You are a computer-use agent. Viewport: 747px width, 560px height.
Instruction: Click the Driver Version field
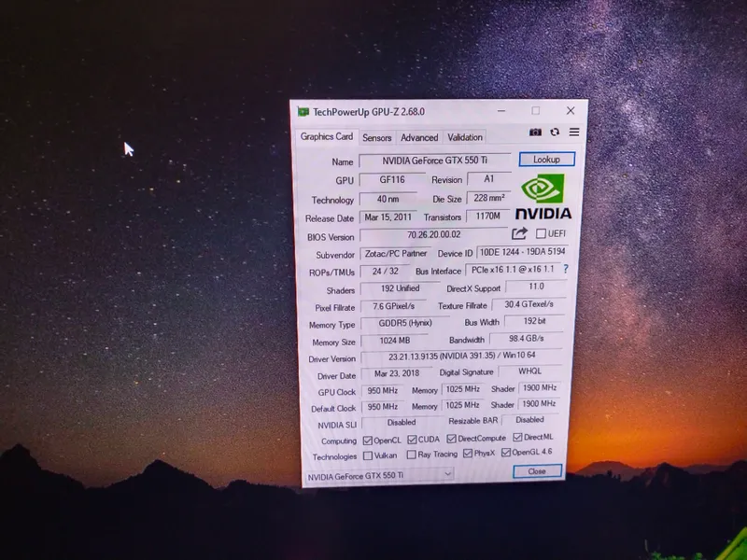(461, 357)
